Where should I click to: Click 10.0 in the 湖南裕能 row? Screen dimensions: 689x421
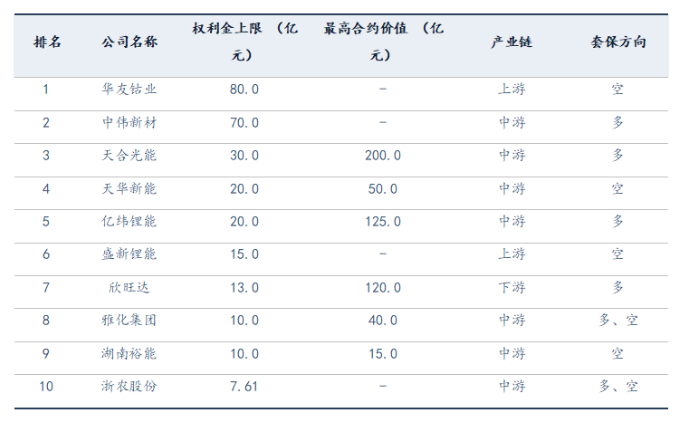click(x=244, y=354)
